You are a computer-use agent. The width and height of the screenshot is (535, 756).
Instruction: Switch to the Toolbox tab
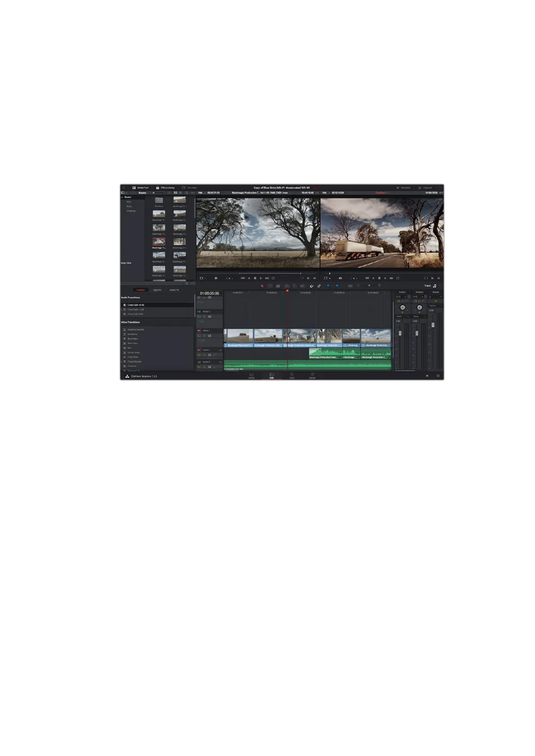click(141, 290)
